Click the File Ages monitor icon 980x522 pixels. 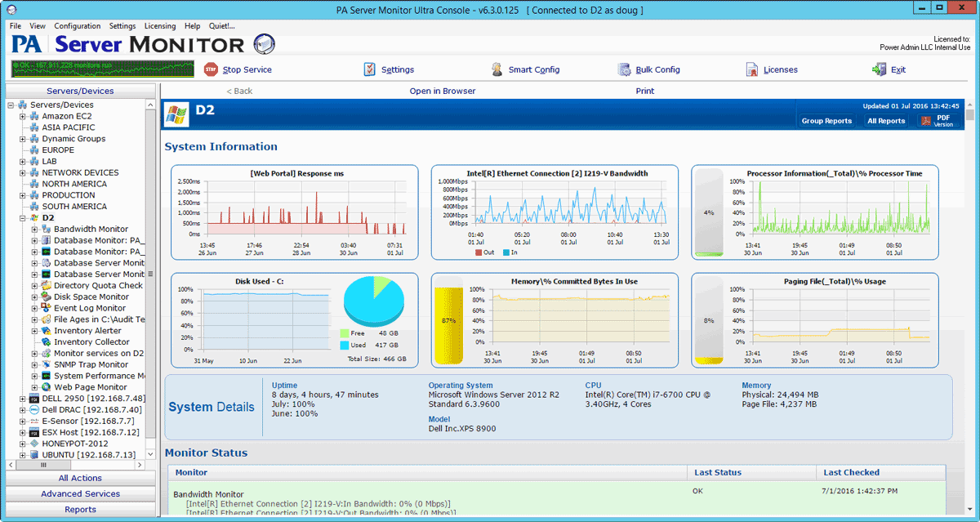point(47,319)
